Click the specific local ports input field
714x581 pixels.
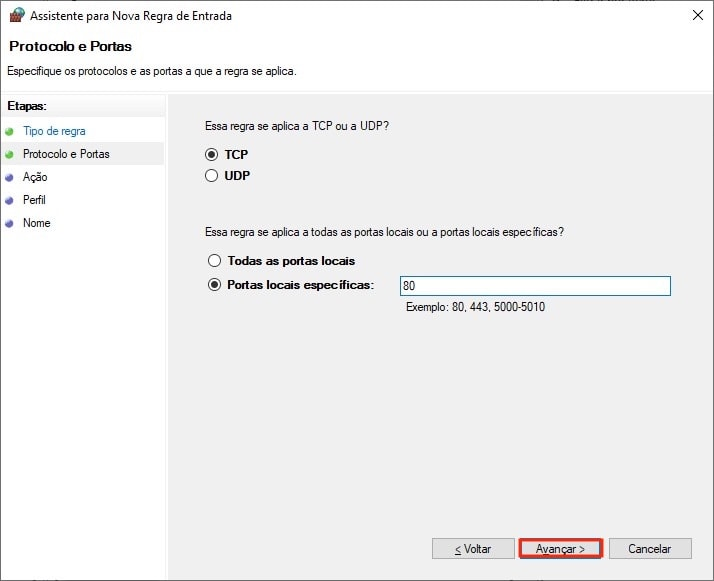(x=535, y=285)
